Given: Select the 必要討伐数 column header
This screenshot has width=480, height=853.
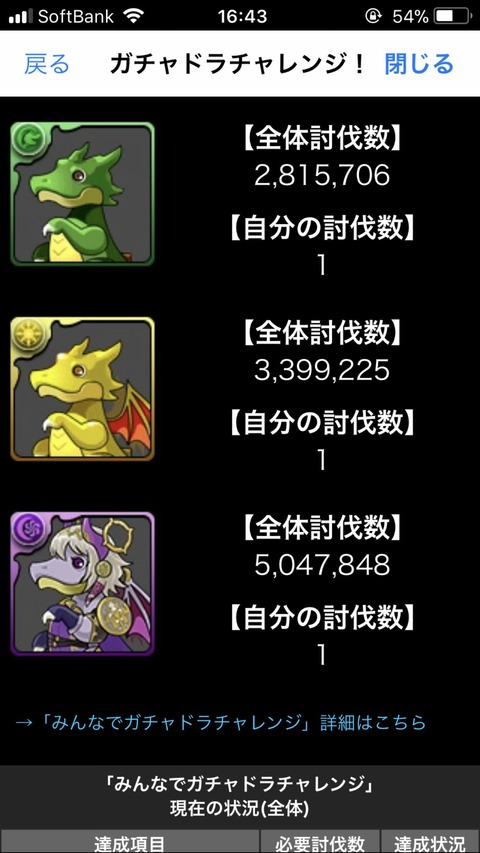Looking at the screenshot, I should tap(319, 842).
